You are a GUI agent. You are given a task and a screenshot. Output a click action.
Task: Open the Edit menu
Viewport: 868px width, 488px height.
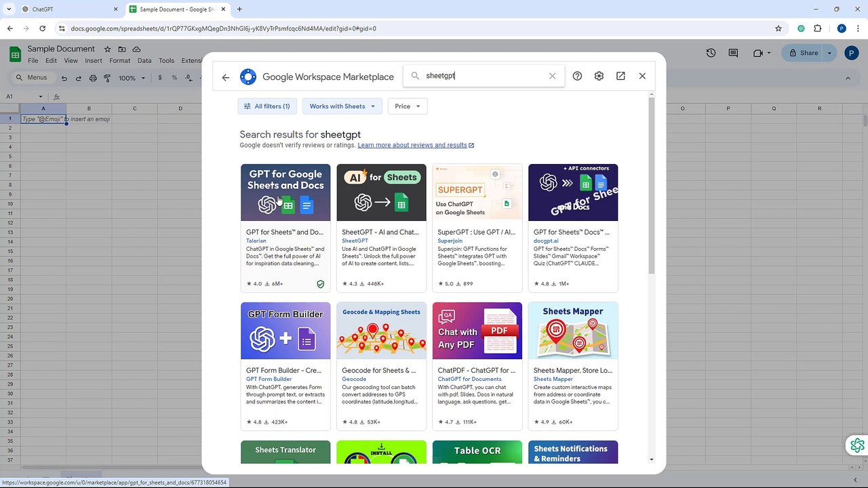click(51, 61)
